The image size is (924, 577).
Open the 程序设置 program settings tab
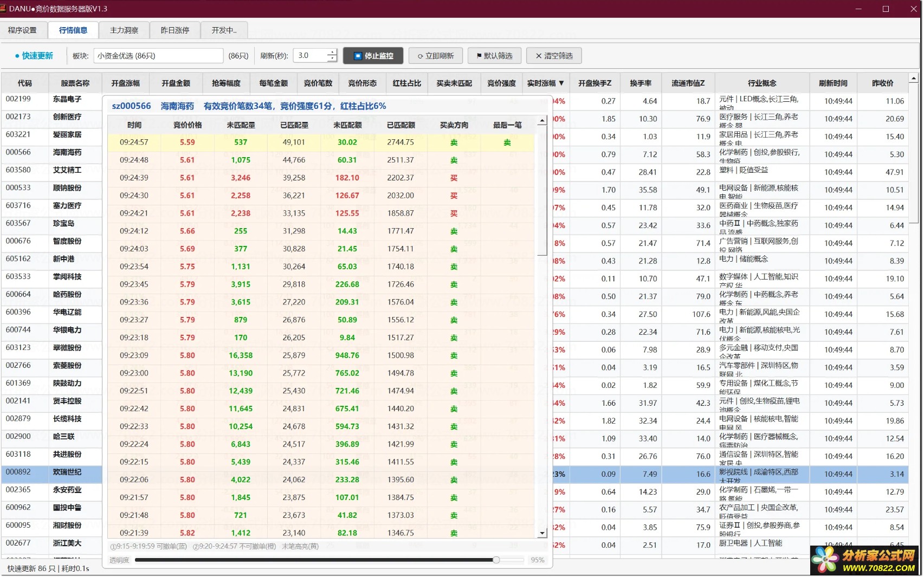pos(23,30)
